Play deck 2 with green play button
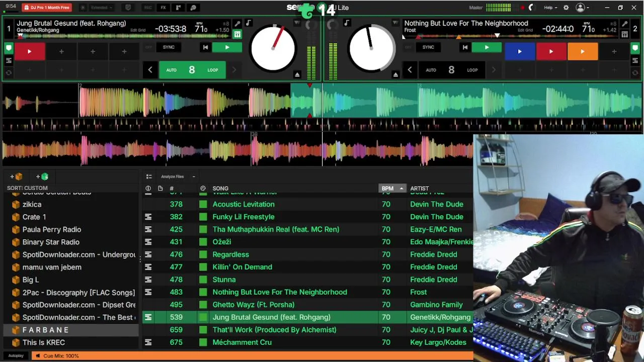Image resolution: width=644 pixels, height=362 pixels. [487, 47]
